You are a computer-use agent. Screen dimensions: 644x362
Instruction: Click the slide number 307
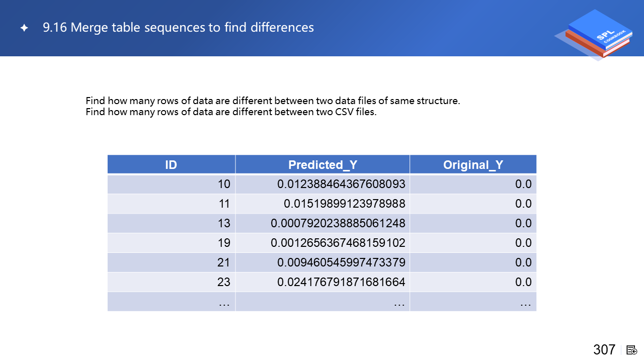pyautogui.click(x=604, y=349)
